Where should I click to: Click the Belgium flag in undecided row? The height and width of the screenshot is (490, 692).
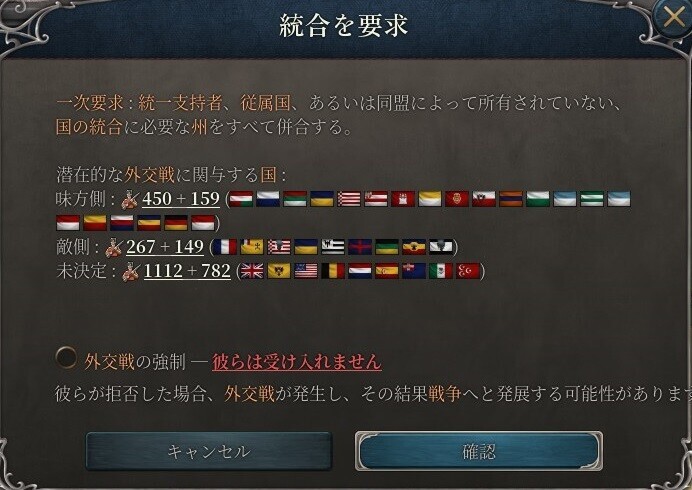pyautogui.click(x=333, y=271)
